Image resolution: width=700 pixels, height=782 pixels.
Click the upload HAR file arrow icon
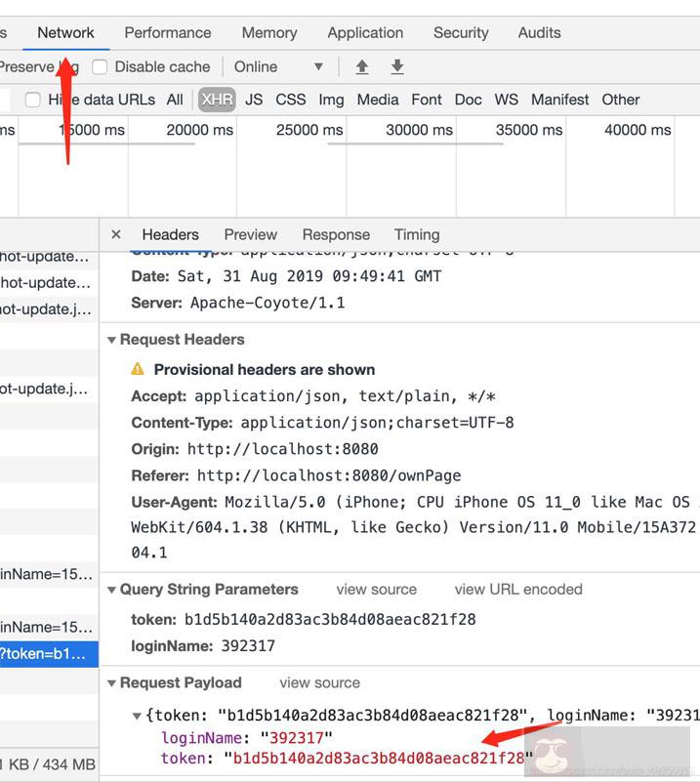362,67
